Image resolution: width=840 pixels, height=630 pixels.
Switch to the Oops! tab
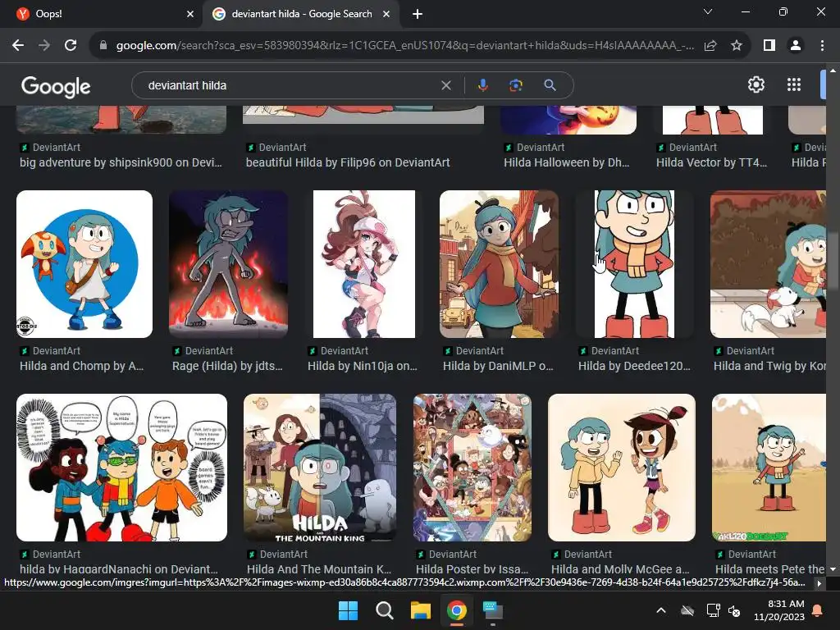(x=102, y=15)
